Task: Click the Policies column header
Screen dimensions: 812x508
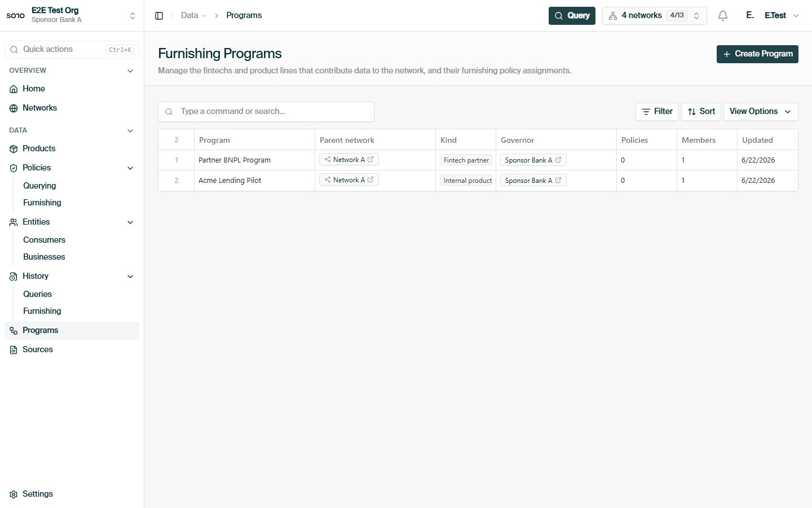Action: coord(647,140)
